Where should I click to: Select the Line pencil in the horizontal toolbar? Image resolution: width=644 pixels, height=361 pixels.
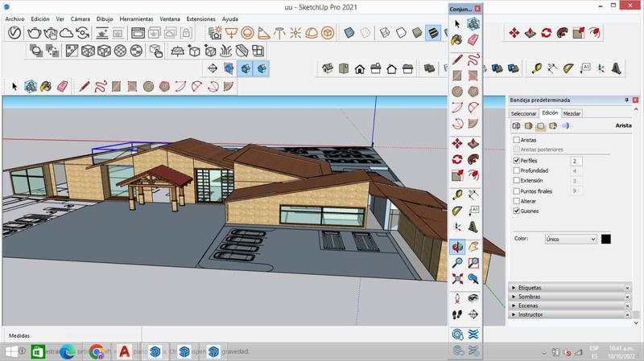pyautogui.click(x=85, y=87)
